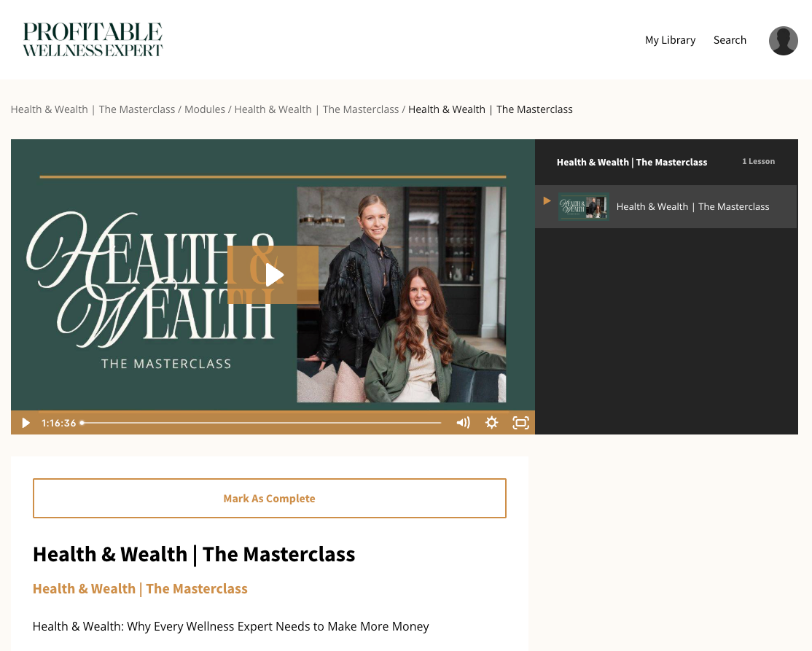
Task: Click the Profitable Wellness Expert logo
Action: (93, 40)
